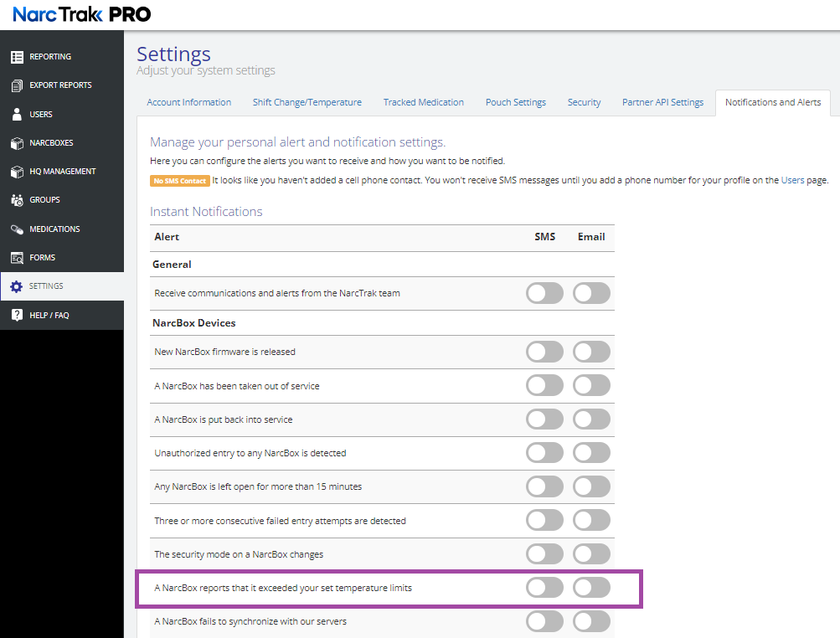Screen dimensions: 840x638
Task: Toggle SMS for security mode changes
Action: tap(544, 554)
